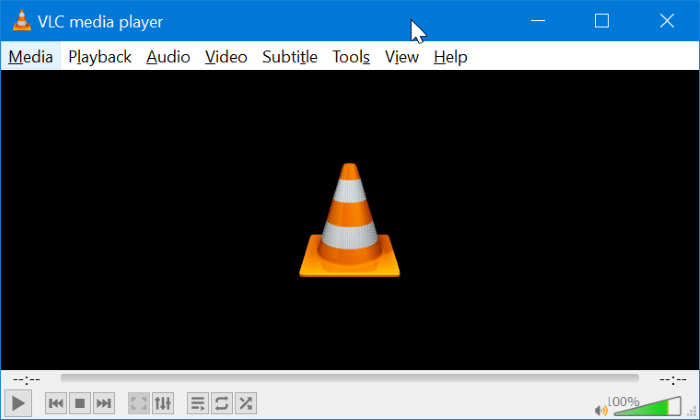Click the large cone in video area
The image size is (700, 420).
click(350, 220)
